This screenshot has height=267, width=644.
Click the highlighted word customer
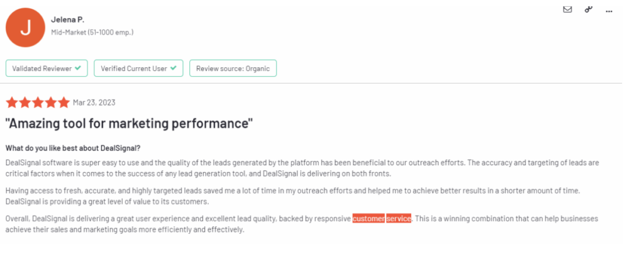click(369, 219)
